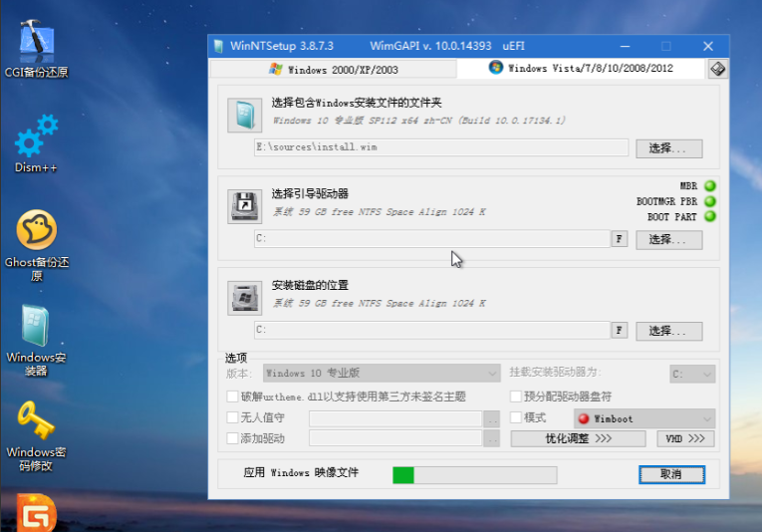Click the 取消 cancel button
Screen dimensions: 762x532
[x=671, y=474]
